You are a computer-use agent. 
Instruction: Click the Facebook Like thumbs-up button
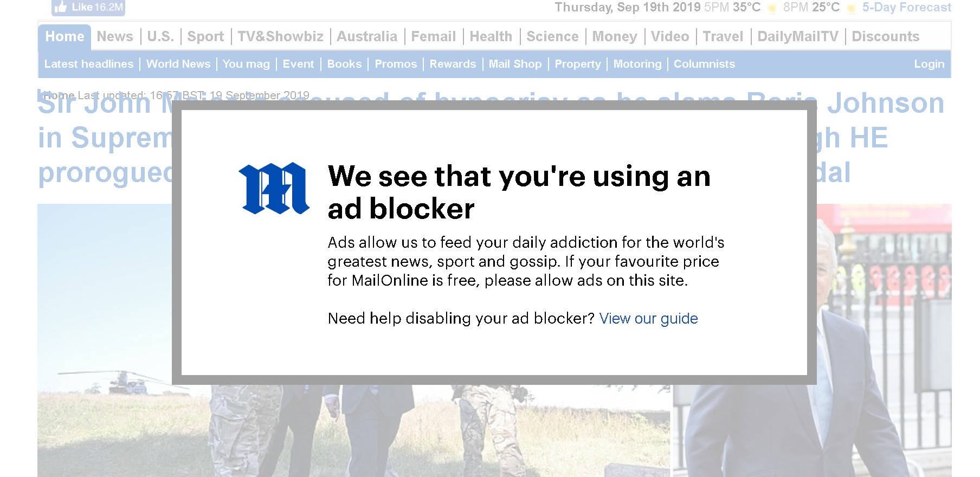[x=88, y=8]
